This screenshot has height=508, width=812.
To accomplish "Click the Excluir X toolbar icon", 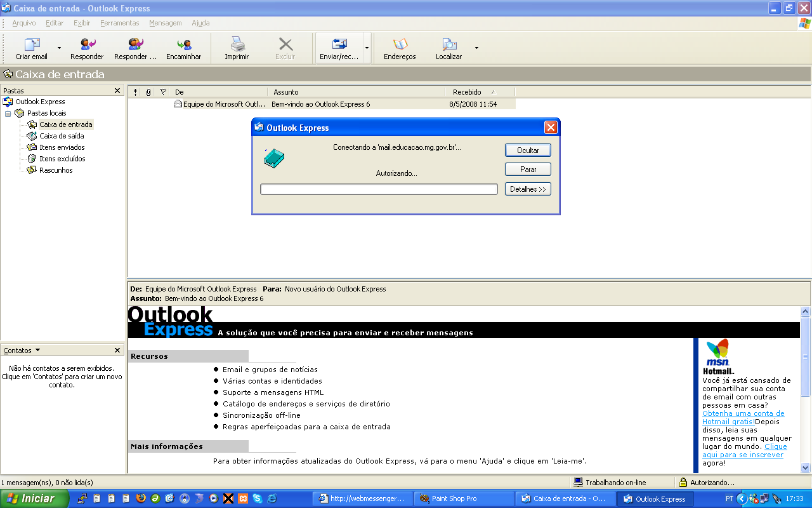I will [x=285, y=44].
